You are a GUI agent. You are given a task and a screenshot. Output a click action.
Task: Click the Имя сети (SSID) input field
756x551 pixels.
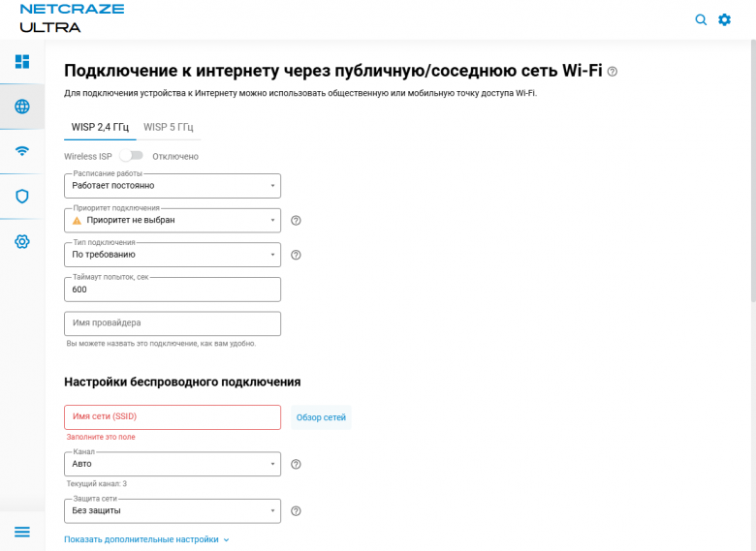click(x=173, y=417)
